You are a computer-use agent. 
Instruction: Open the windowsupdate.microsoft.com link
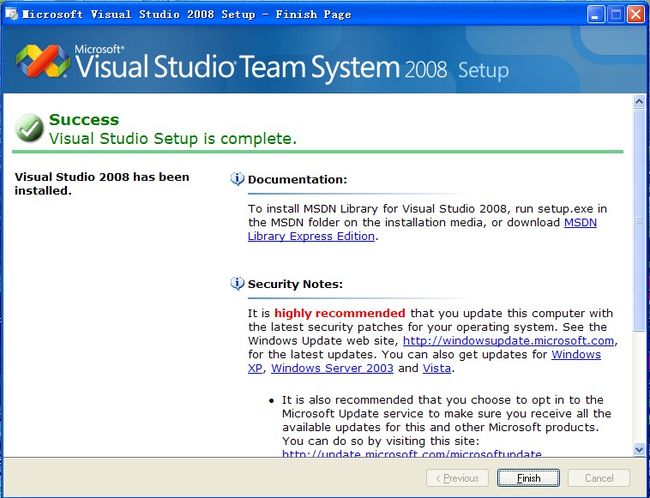tap(508, 341)
